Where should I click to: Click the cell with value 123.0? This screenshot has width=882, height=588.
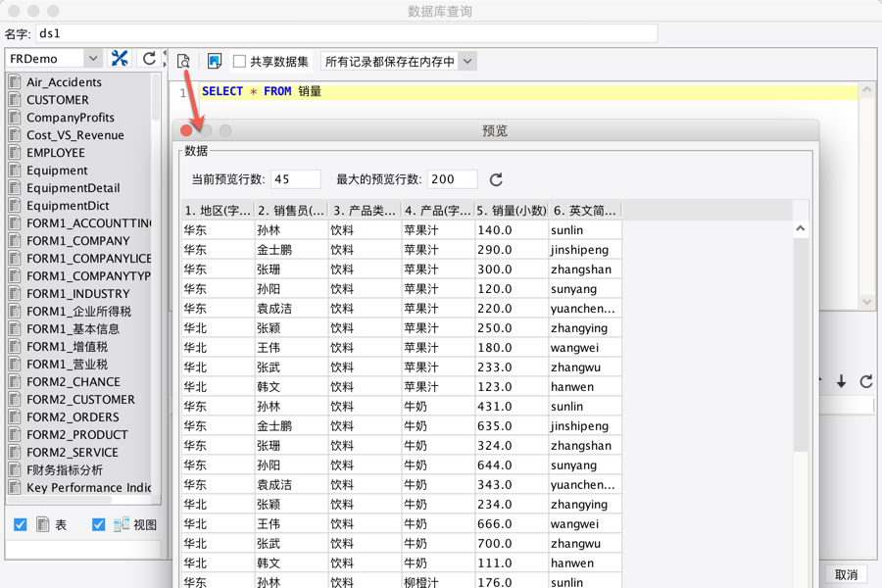click(x=512, y=386)
